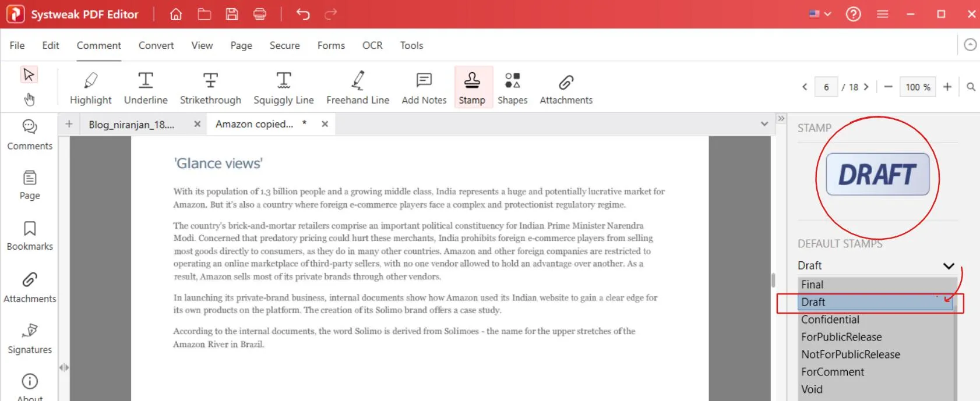
Task: Go to the next page arrow
Action: click(x=866, y=87)
